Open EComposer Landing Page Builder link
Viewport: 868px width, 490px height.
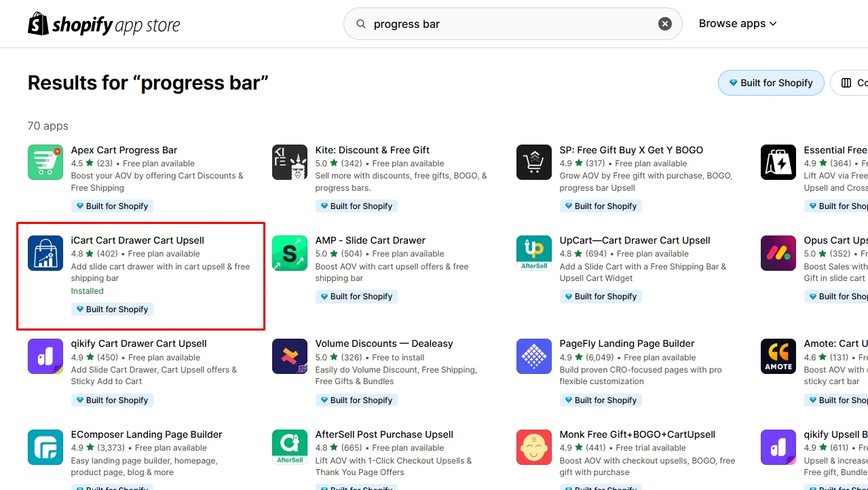pyautogui.click(x=147, y=434)
